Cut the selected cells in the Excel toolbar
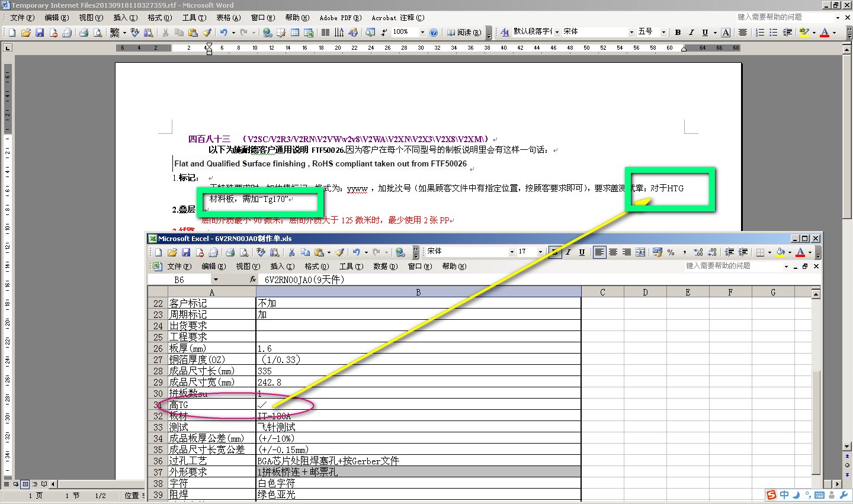This screenshot has height=504, width=853. coord(291,252)
